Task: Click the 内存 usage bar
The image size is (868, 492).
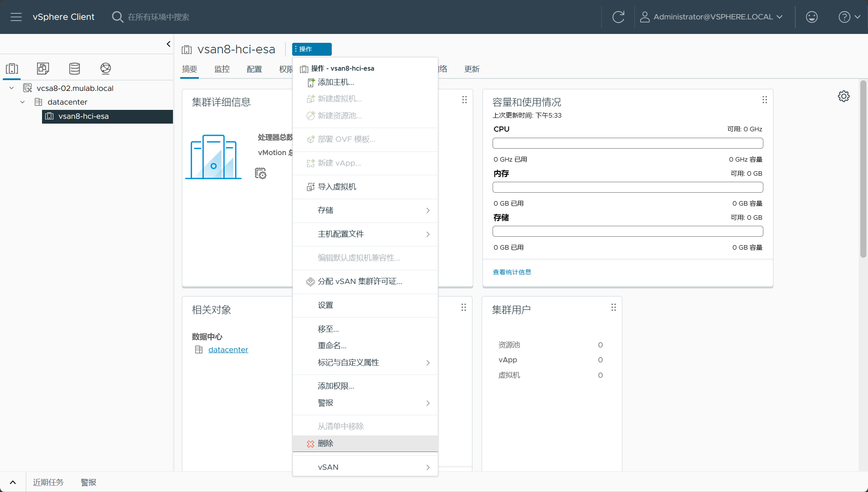Action: (x=628, y=187)
